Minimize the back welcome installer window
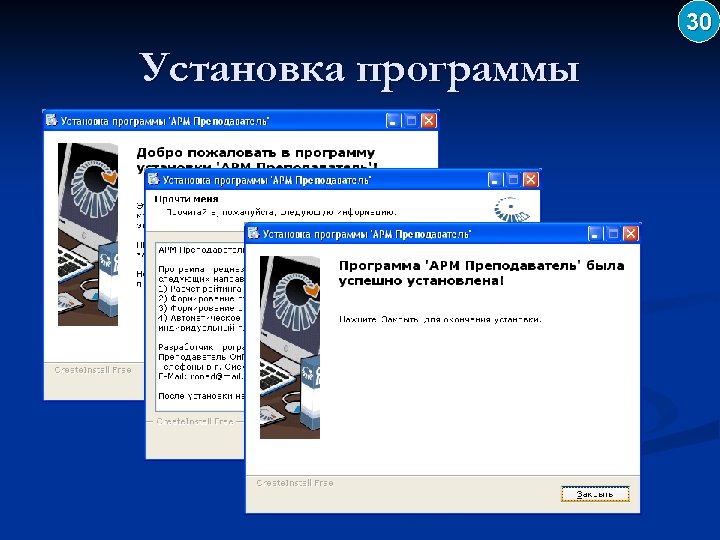The width and height of the screenshot is (720, 540). pyautogui.click(x=393, y=121)
